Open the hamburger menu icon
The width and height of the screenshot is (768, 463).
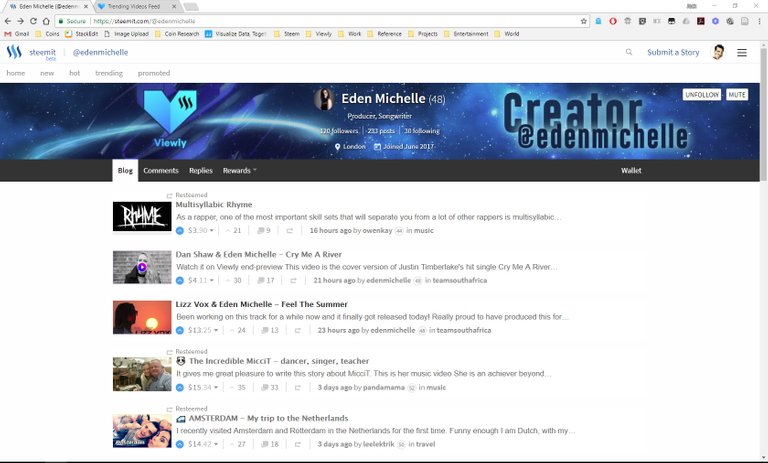[x=742, y=52]
